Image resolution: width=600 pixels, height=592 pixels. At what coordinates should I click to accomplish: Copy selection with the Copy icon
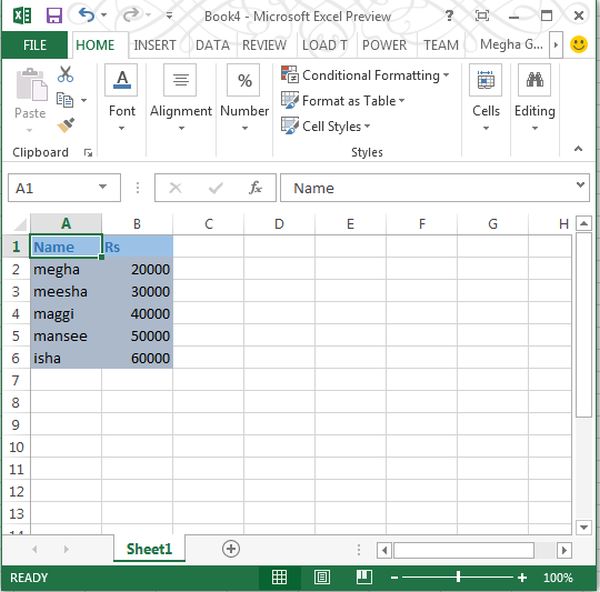pos(65,100)
